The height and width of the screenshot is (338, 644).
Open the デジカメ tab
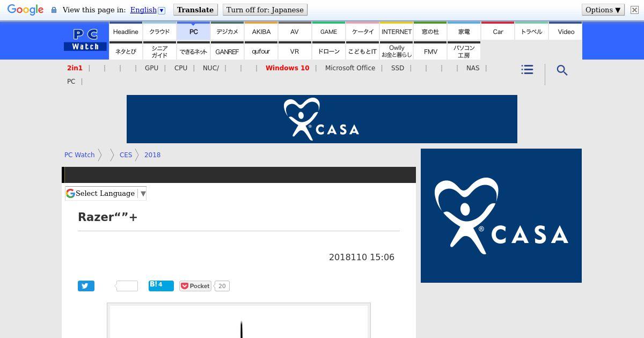click(227, 31)
